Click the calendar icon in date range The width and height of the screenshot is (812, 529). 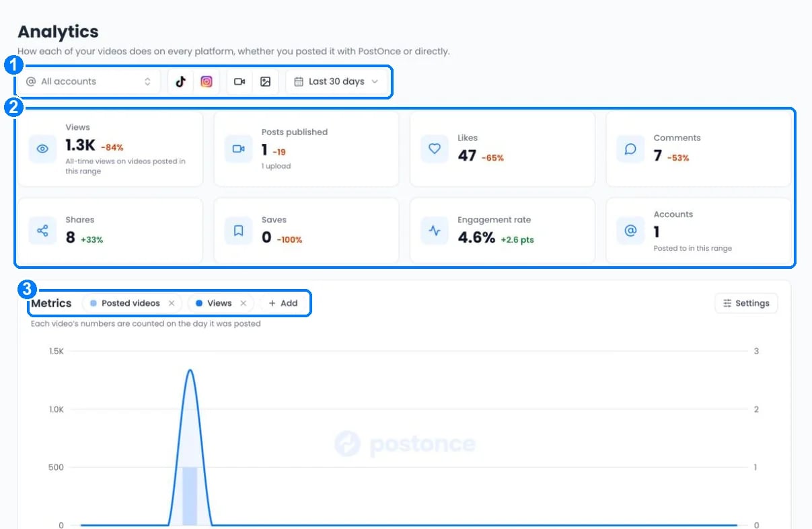pyautogui.click(x=299, y=81)
